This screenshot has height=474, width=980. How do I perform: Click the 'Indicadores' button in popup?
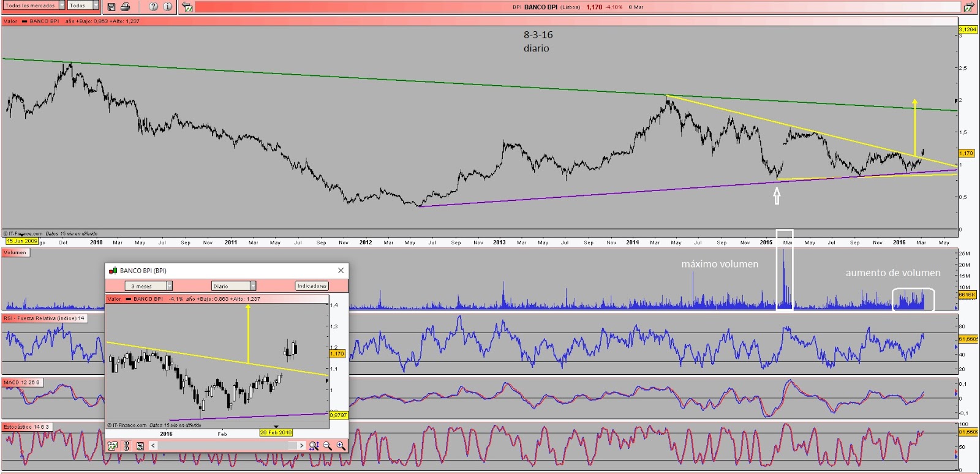[312, 286]
